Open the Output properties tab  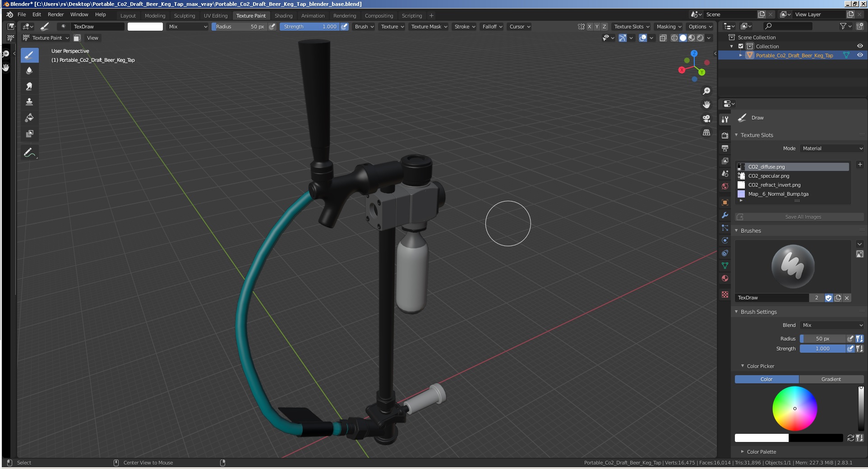click(x=725, y=148)
